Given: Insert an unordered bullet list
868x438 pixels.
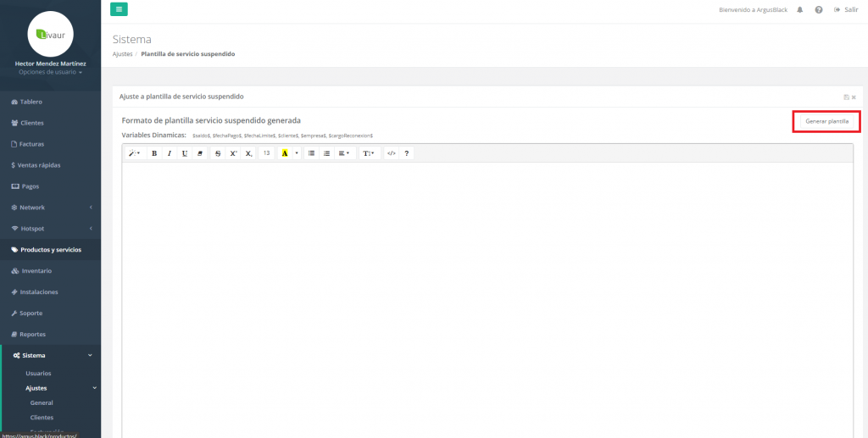Looking at the screenshot, I should (x=311, y=153).
